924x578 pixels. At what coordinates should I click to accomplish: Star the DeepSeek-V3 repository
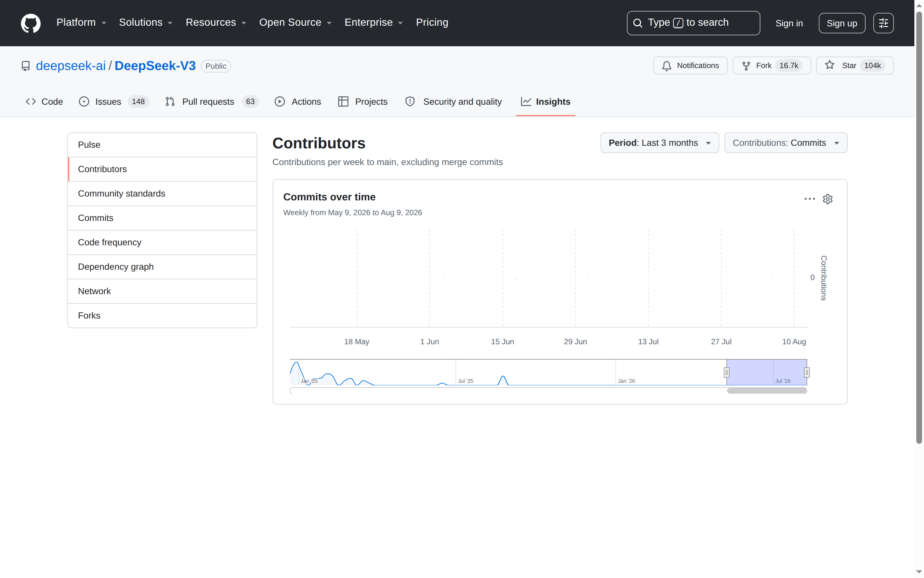point(854,66)
